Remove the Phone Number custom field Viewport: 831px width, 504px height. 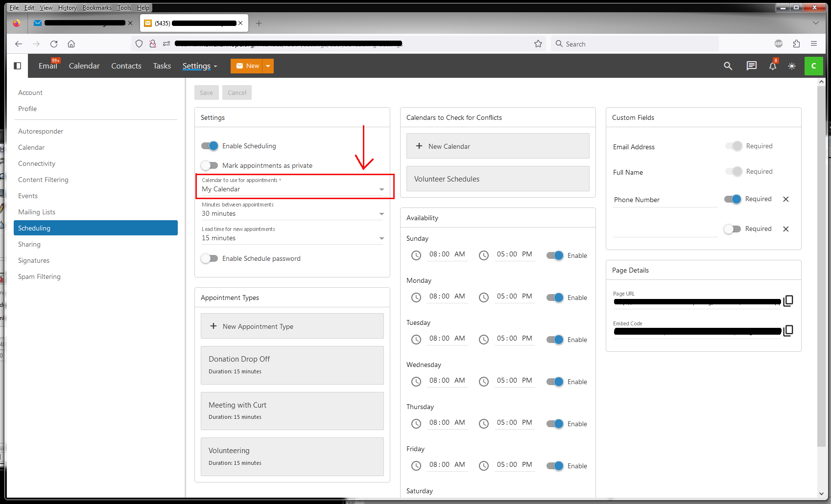click(x=786, y=199)
